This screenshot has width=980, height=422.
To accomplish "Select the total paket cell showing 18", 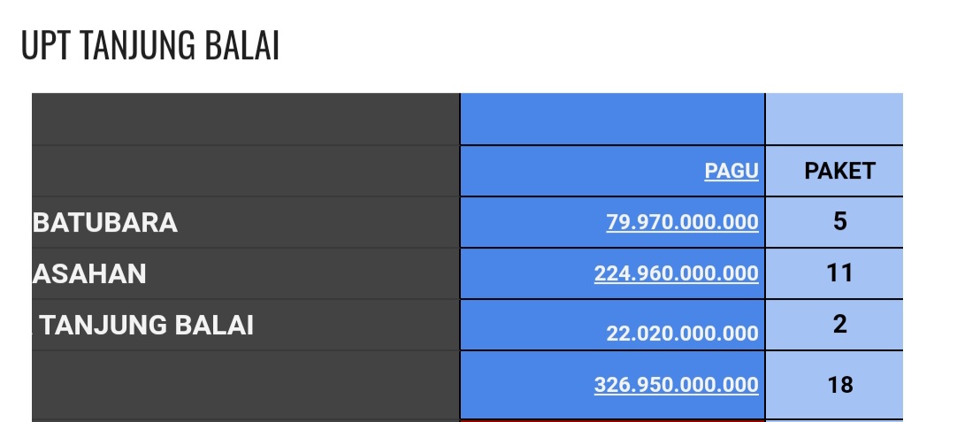I will coord(834,385).
